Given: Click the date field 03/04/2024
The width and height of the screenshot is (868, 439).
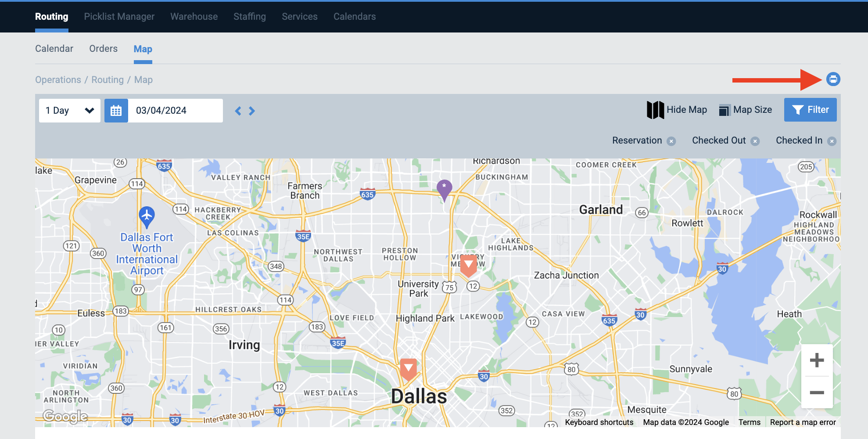Looking at the screenshot, I should click(176, 111).
